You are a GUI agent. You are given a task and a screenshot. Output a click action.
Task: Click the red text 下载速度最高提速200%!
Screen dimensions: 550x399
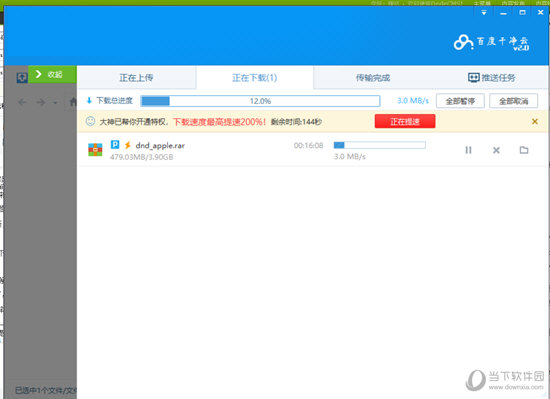(x=220, y=122)
